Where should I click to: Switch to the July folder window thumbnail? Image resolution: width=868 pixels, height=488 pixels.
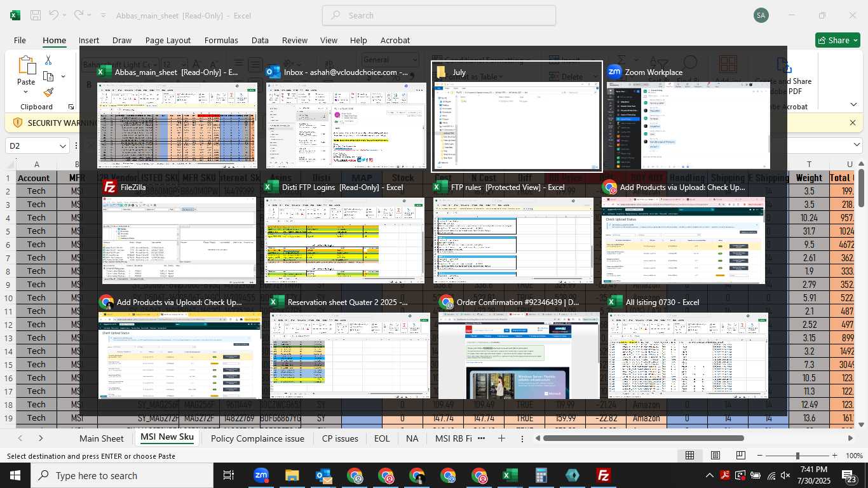517,116
